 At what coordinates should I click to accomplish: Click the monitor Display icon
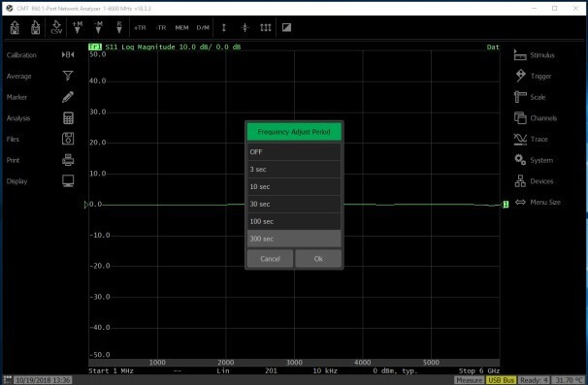click(x=68, y=181)
